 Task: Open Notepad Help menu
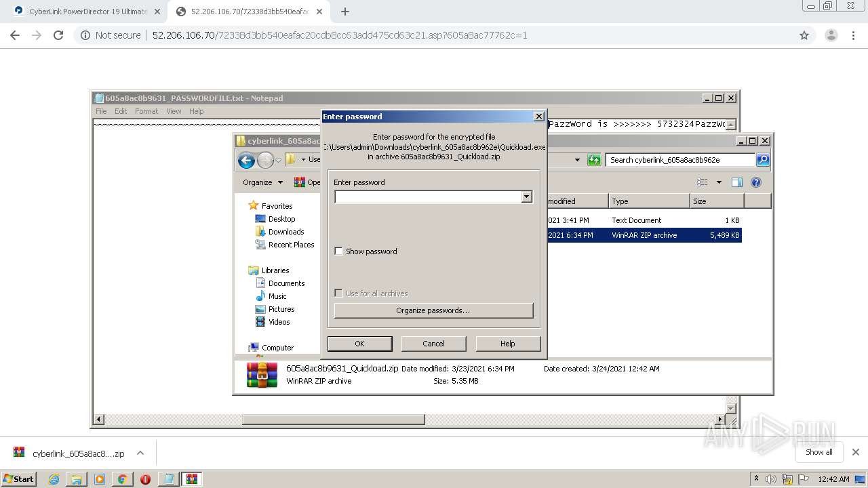tap(196, 111)
